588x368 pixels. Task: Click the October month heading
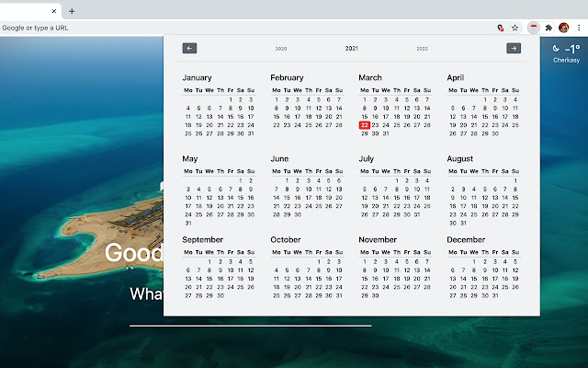286,239
